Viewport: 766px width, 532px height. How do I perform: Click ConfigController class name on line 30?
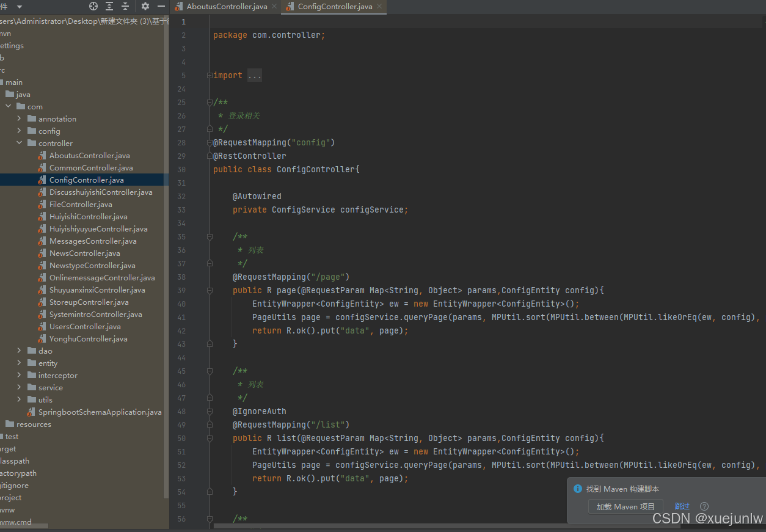pyautogui.click(x=316, y=169)
